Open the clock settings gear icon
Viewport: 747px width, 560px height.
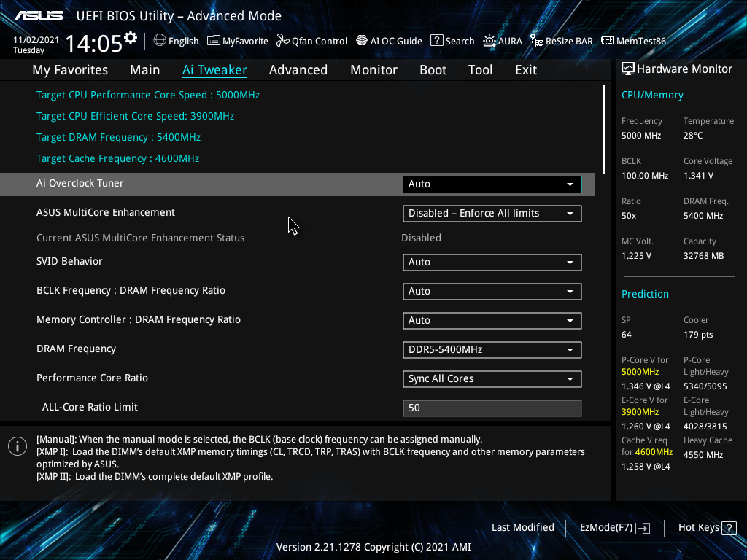tap(131, 38)
